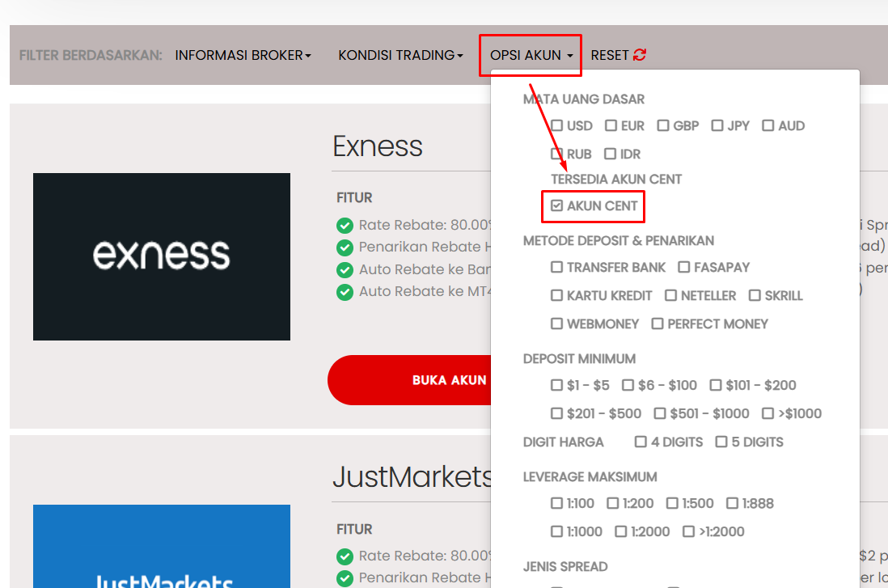Select maximum leverage 1:500
The width and height of the screenshot is (888, 588).
coord(672,503)
